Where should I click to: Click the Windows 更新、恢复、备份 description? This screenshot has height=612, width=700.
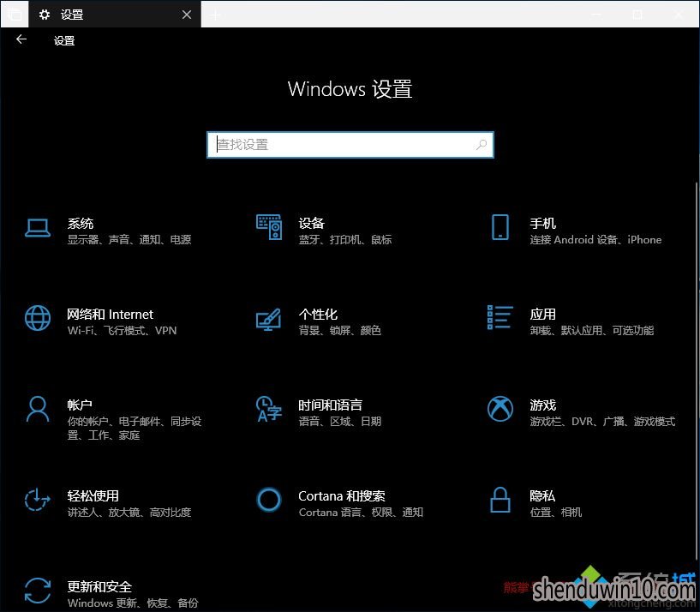(x=133, y=603)
